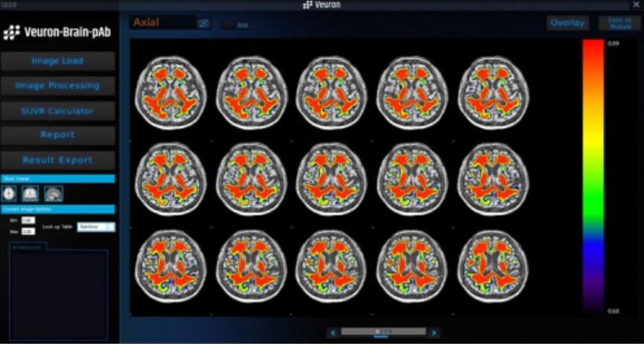Click the rainbow color scale bar
Screen dimensions: 644x344
(x=592, y=176)
